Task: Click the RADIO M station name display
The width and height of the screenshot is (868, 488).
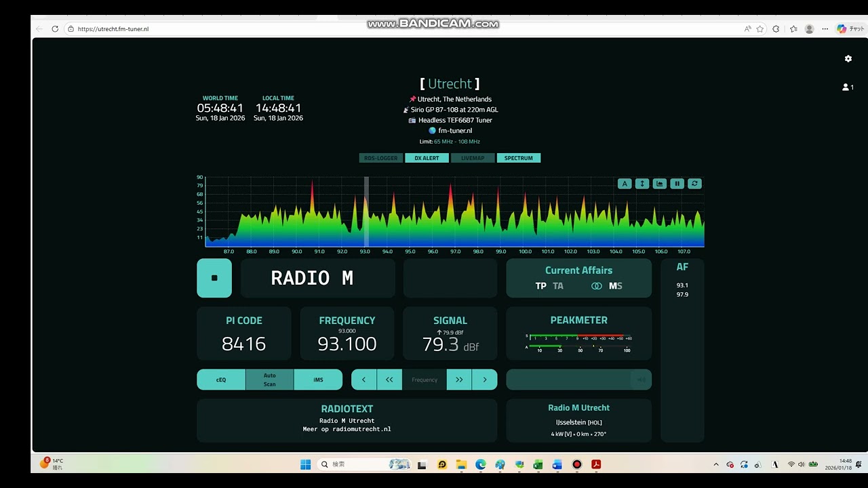Action: [318, 278]
